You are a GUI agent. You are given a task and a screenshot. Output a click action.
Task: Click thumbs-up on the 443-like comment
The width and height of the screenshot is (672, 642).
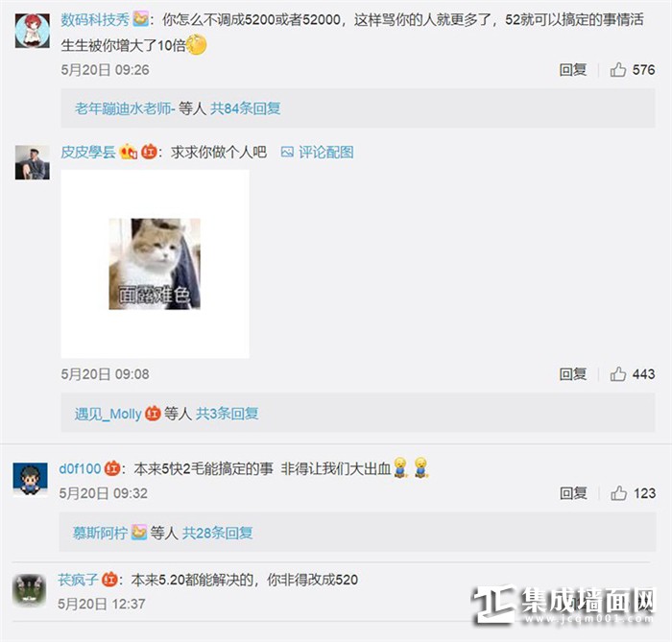pos(617,374)
